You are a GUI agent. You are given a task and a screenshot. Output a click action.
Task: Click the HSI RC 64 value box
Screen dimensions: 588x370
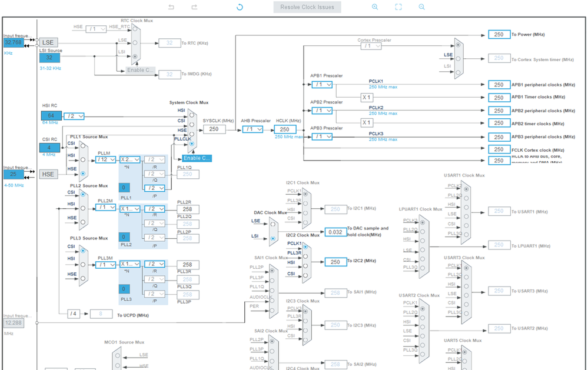(x=51, y=115)
